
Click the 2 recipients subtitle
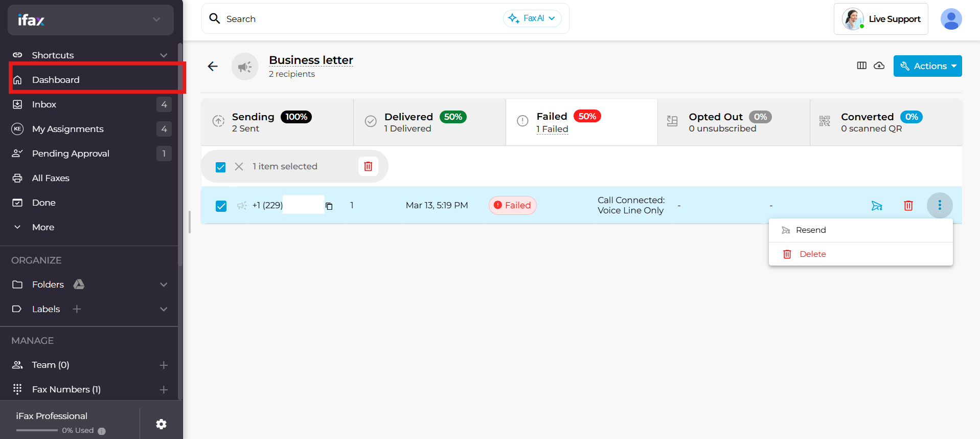(x=292, y=74)
